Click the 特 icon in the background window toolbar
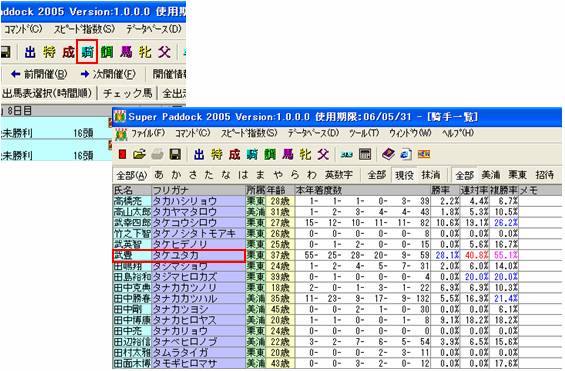 (49, 52)
